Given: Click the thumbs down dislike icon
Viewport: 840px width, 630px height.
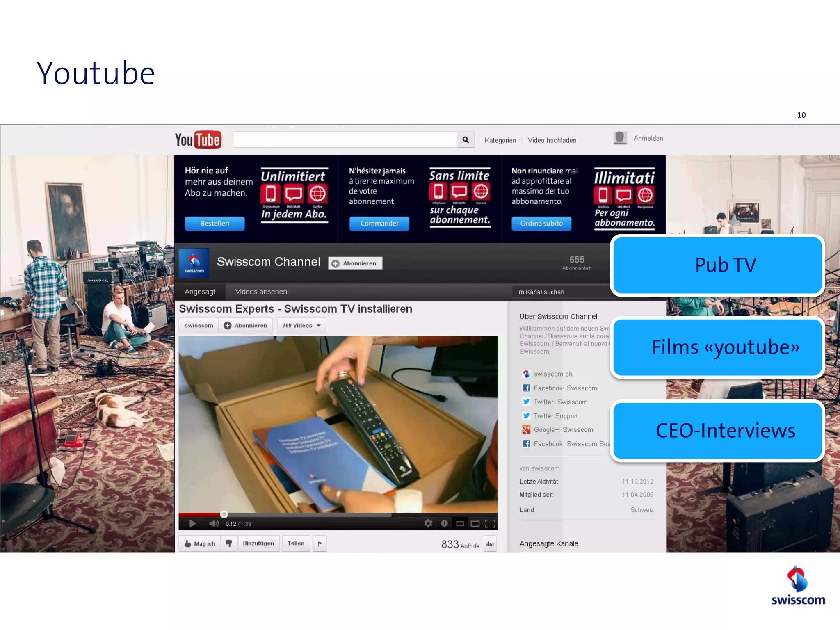Looking at the screenshot, I should 229,543.
